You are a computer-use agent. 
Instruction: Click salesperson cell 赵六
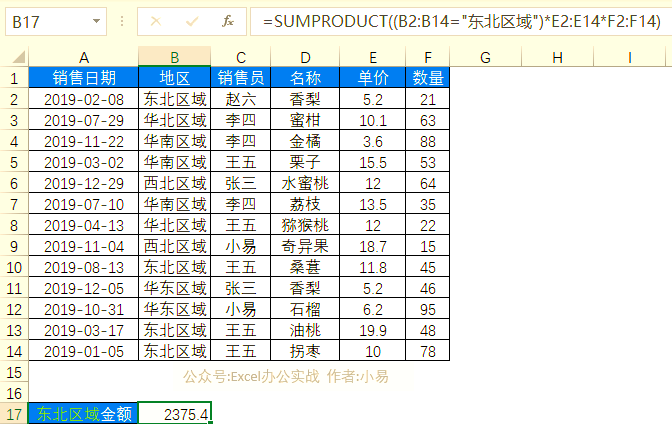click(241, 99)
